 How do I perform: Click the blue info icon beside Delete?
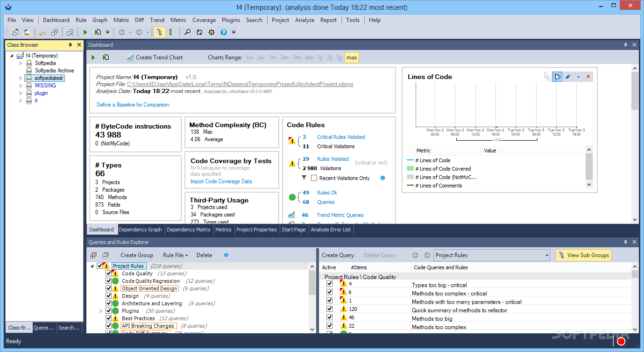(x=226, y=255)
